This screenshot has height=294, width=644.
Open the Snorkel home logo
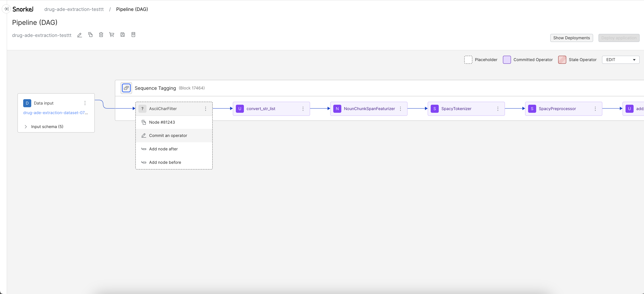[x=23, y=9]
